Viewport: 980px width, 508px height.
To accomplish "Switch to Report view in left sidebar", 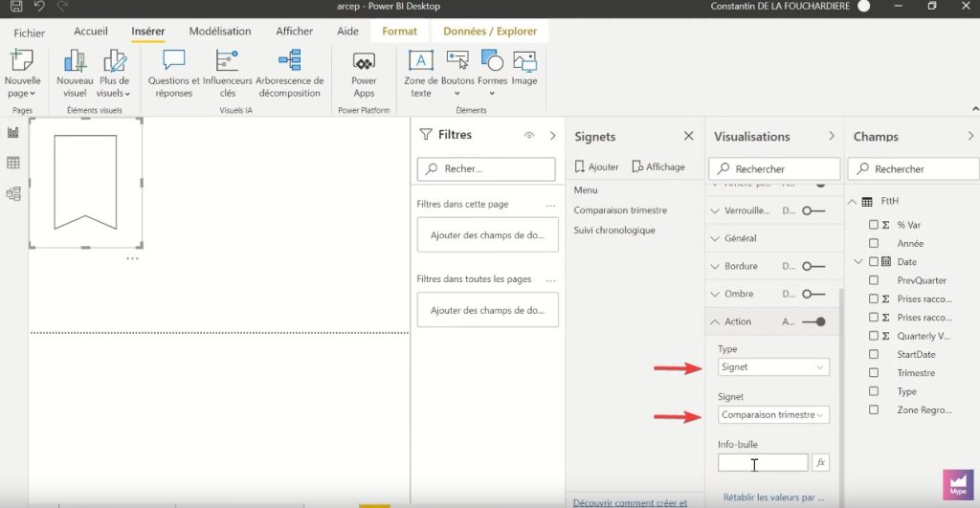I will pyautogui.click(x=13, y=132).
